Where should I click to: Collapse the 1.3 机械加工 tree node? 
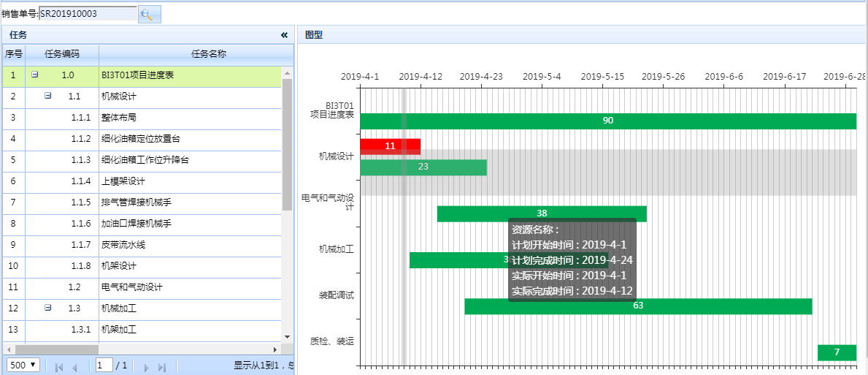[x=47, y=308]
